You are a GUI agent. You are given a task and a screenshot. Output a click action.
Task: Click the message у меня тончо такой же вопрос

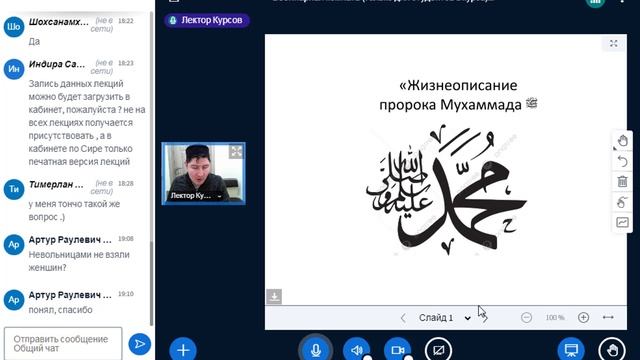(x=74, y=210)
